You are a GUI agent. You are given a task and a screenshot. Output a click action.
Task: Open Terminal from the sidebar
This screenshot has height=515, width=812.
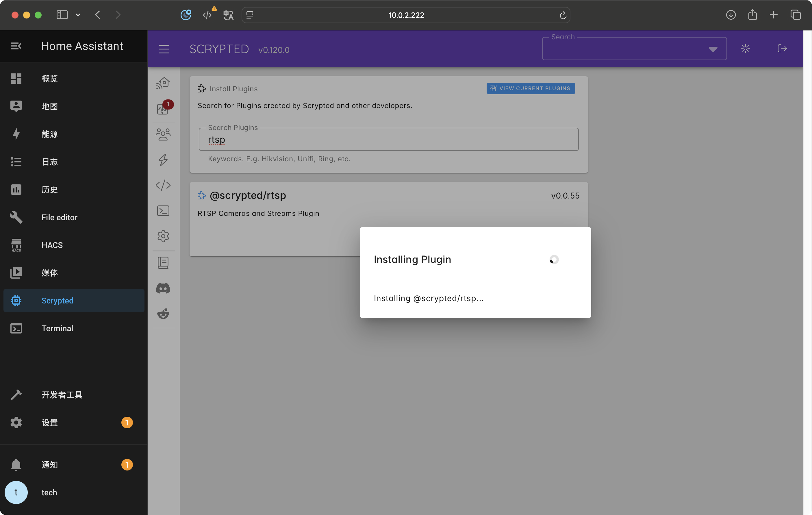[x=74, y=328]
